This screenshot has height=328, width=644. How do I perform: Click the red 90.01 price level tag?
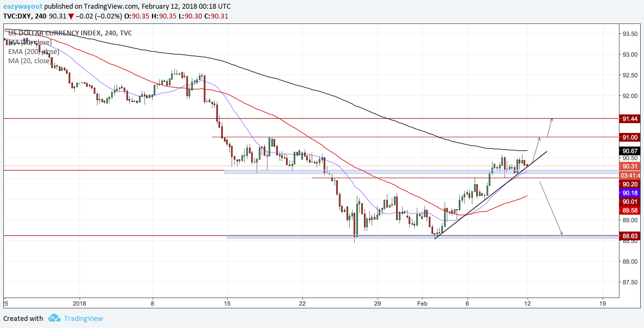pyautogui.click(x=630, y=202)
